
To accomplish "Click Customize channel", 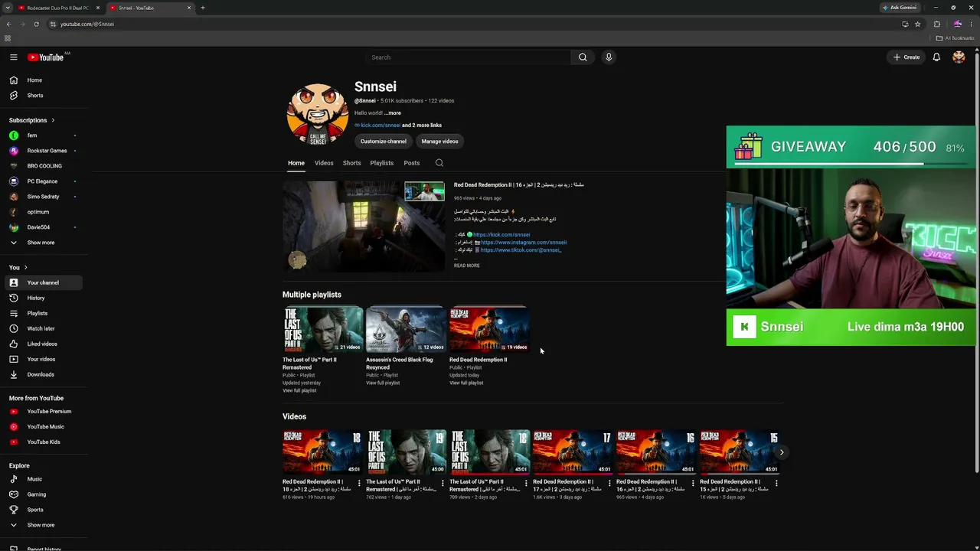I will pyautogui.click(x=384, y=142).
